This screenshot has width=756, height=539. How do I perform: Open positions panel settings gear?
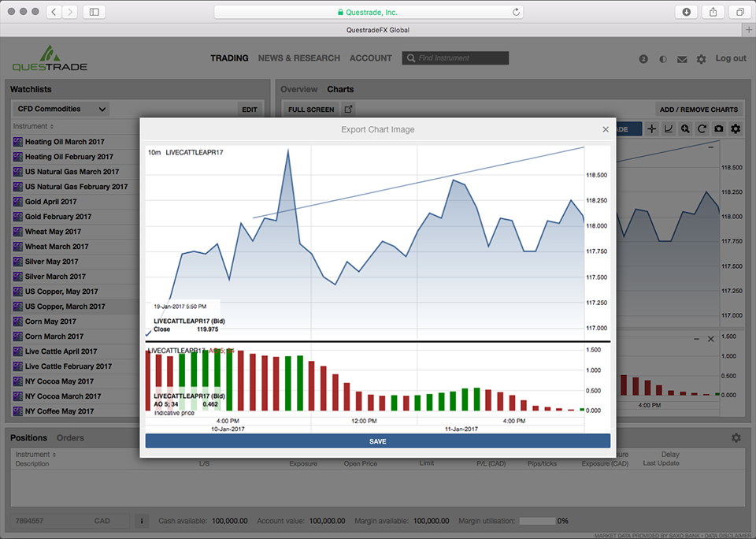[736, 437]
